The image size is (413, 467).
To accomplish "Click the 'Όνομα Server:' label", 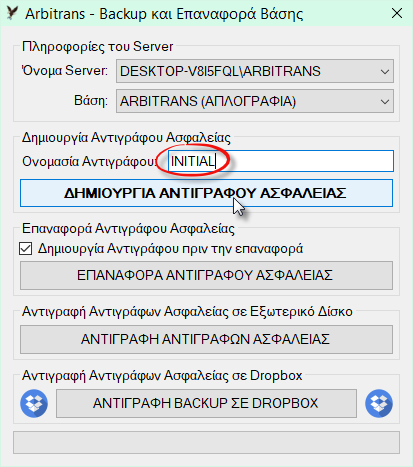I will pyautogui.click(x=65, y=71).
